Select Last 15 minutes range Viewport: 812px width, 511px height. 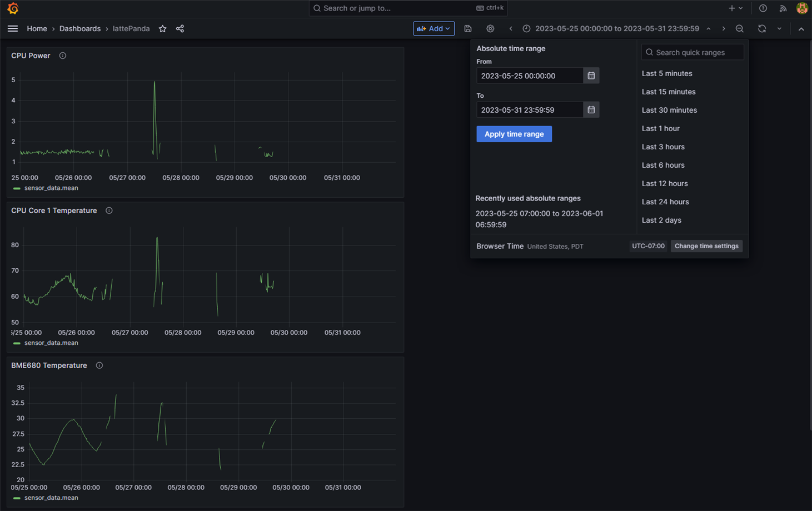[x=669, y=92]
